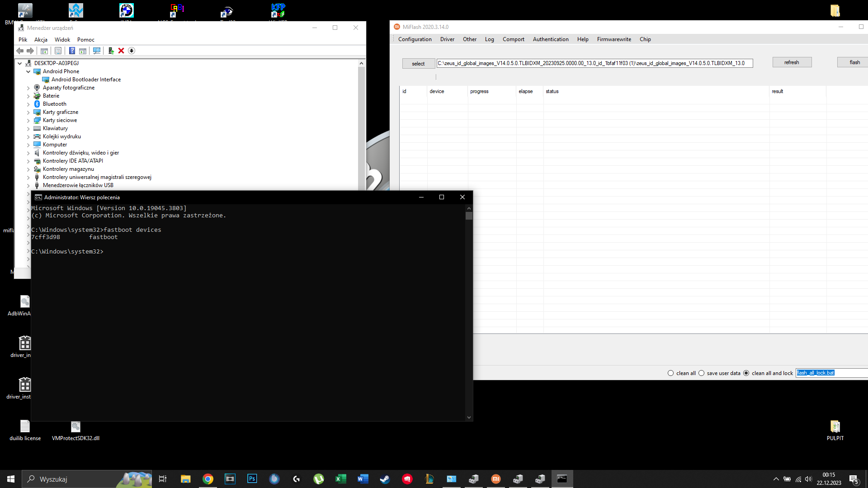Click the select button for firmware path
This screenshot has height=488, width=868.
tap(418, 64)
